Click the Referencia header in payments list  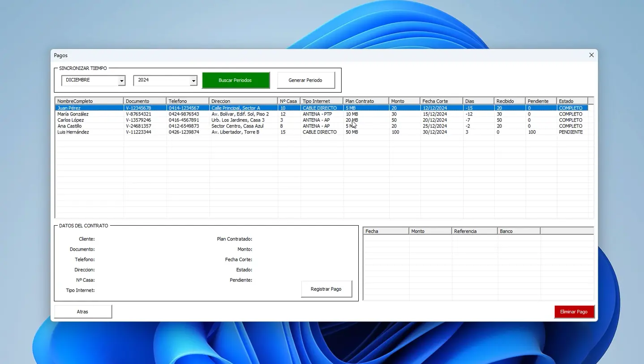click(x=475, y=231)
